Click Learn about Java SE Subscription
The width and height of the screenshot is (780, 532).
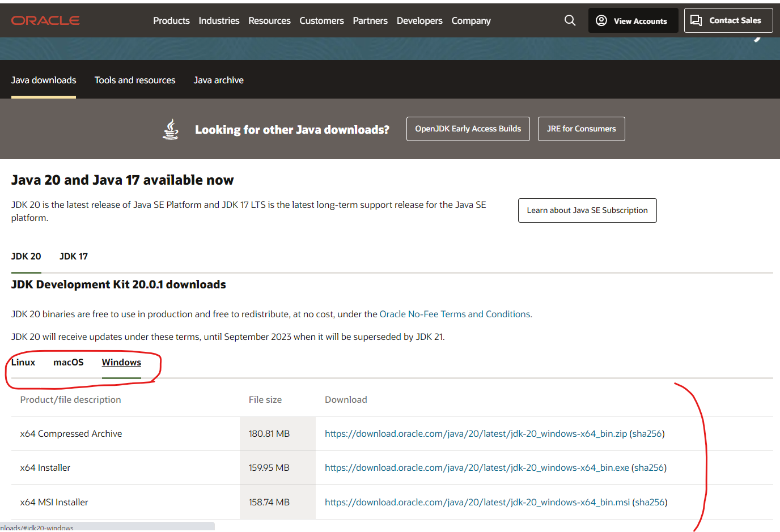click(587, 210)
